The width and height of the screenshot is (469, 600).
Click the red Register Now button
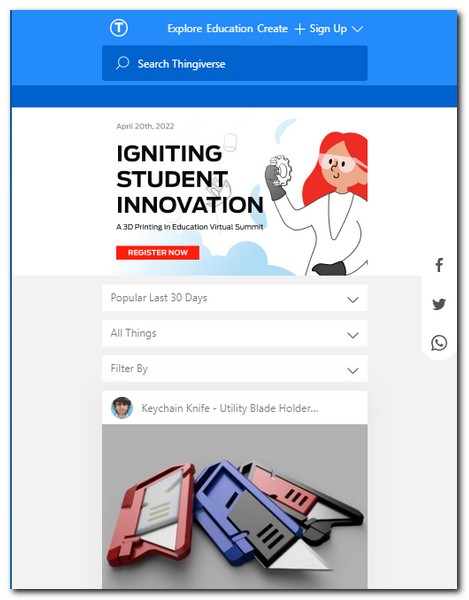(x=158, y=253)
